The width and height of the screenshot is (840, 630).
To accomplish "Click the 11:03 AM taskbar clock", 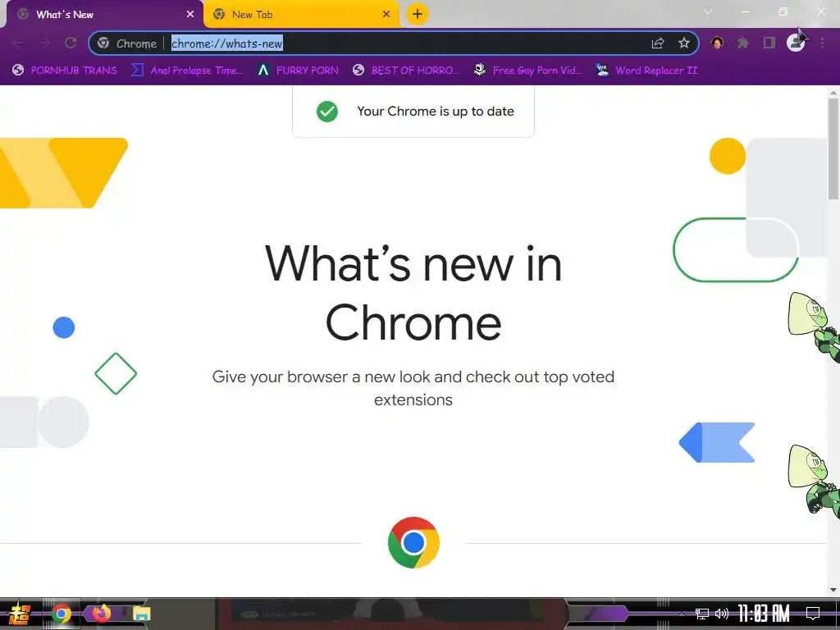I will 764,614.
